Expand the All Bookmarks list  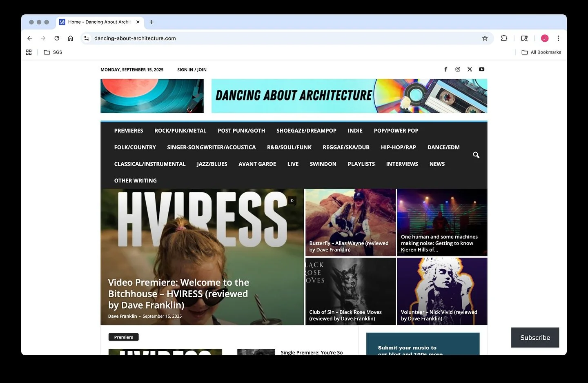pyautogui.click(x=541, y=52)
